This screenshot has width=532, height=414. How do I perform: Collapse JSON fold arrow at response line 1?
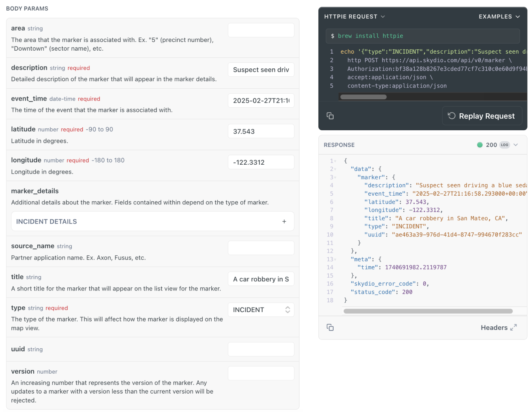[335, 161]
